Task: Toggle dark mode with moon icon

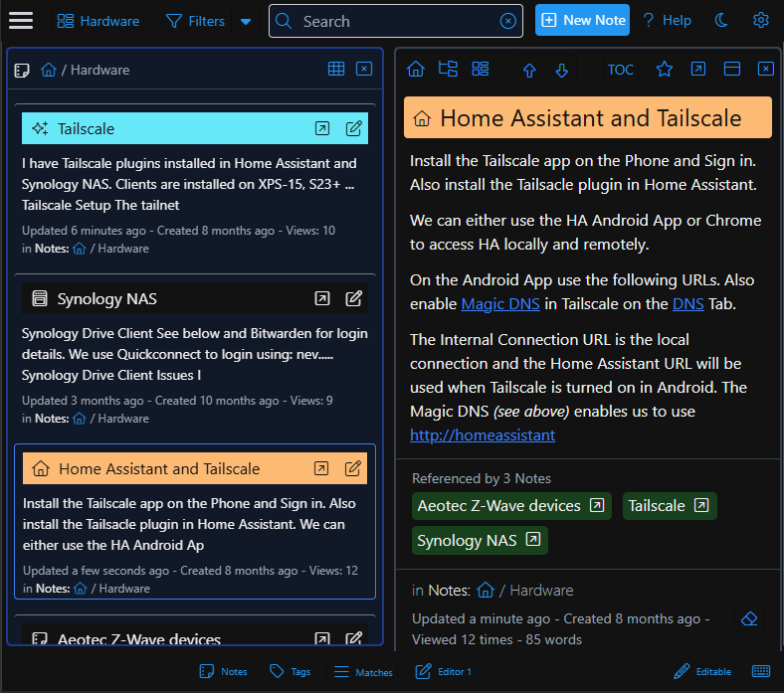Action: pyautogui.click(x=721, y=20)
